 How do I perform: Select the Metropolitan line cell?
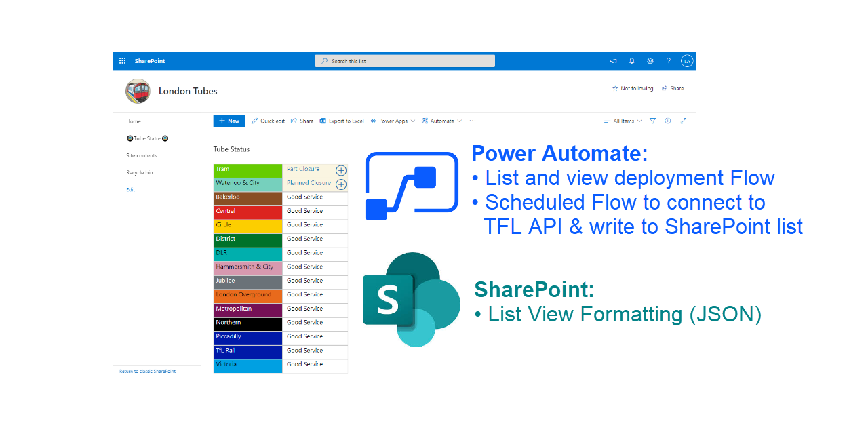click(248, 311)
